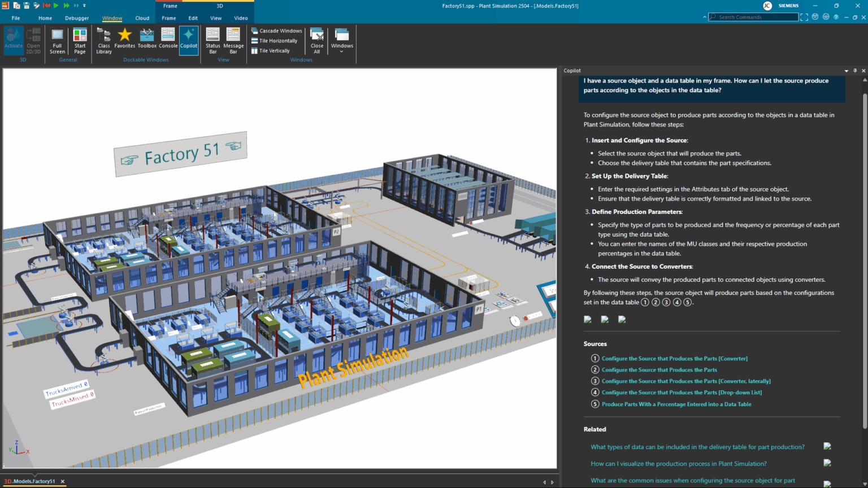Unpin the Copilot panel
This screenshot has width=868, height=488.
click(x=855, y=71)
